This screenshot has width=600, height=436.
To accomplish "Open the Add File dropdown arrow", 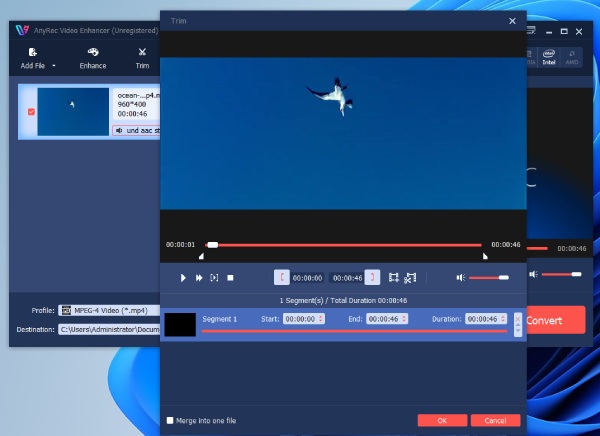I will coord(54,66).
